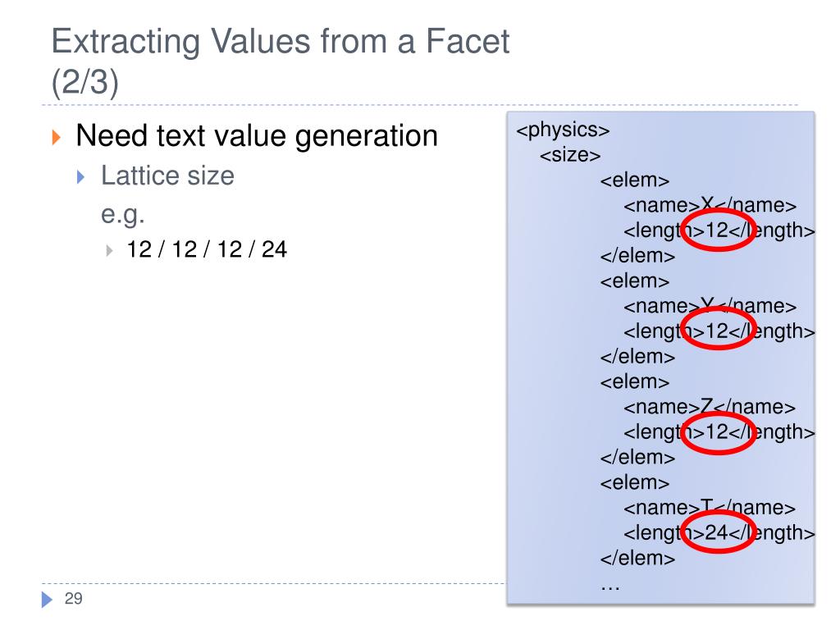Click the blue triangle next to page number 29

coord(47,599)
